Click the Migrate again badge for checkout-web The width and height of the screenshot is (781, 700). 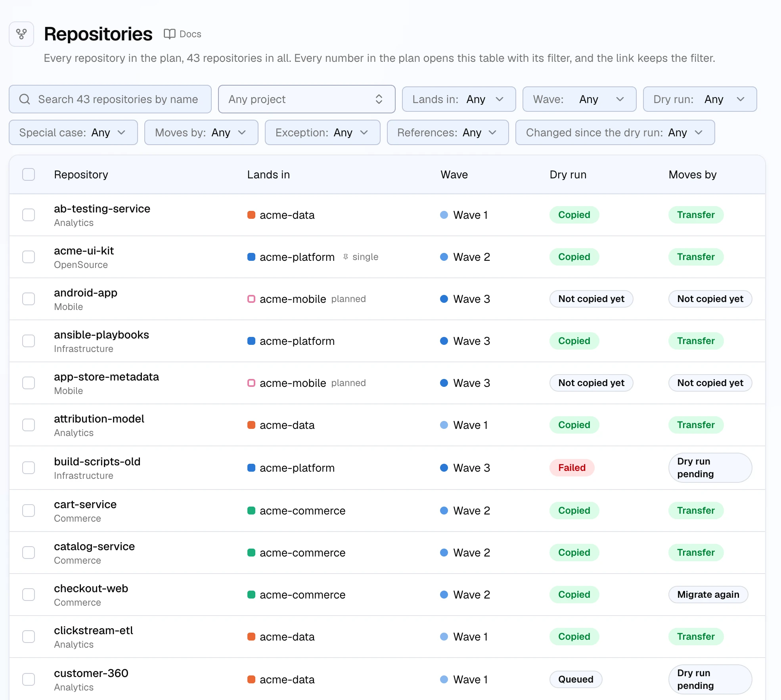[708, 595]
